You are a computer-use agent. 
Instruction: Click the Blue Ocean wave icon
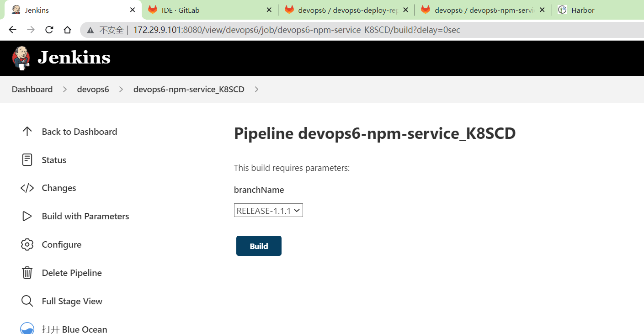[27, 329]
